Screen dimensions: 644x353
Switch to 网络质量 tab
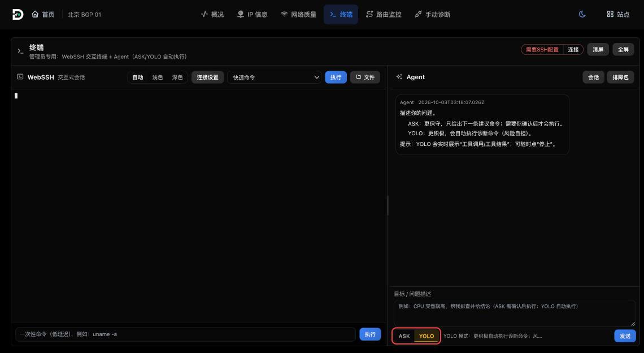coord(298,14)
